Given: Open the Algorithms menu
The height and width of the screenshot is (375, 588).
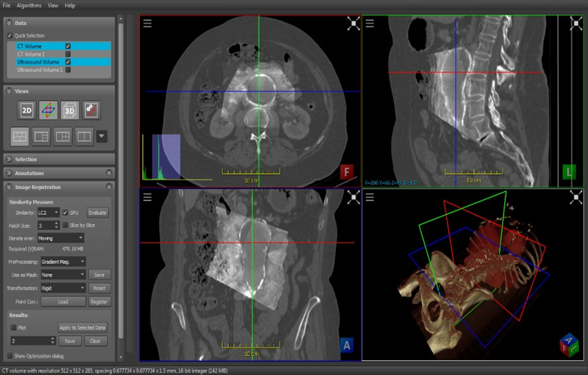Looking at the screenshot, I should click(x=29, y=6).
